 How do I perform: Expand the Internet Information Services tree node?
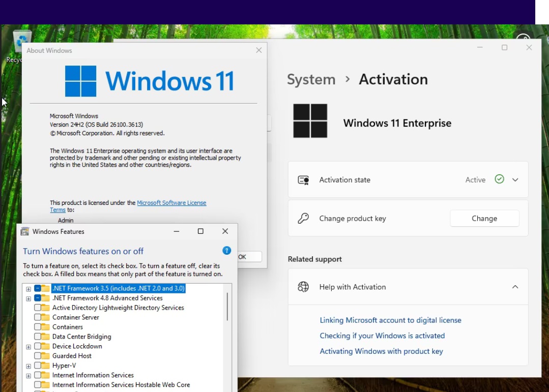pos(28,376)
